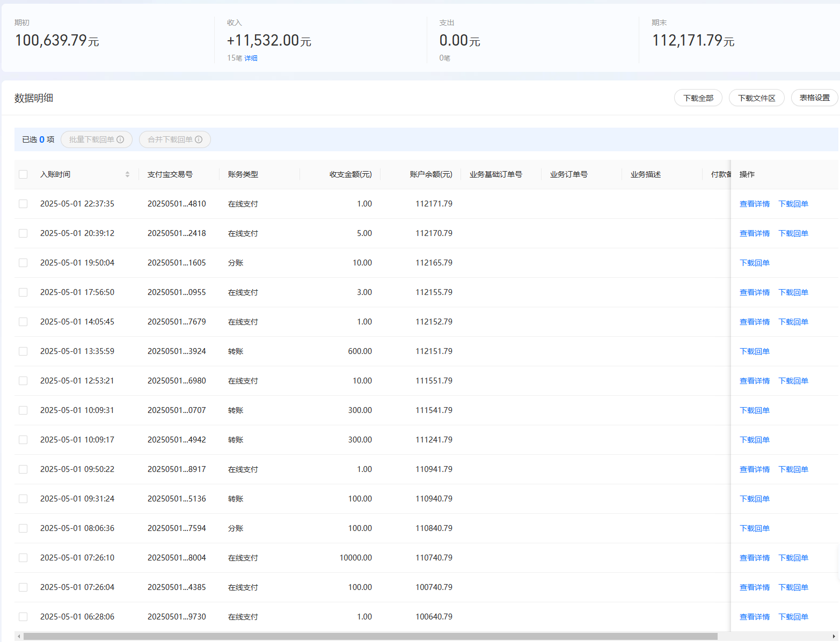Open the 下载文件区 button

pos(757,98)
